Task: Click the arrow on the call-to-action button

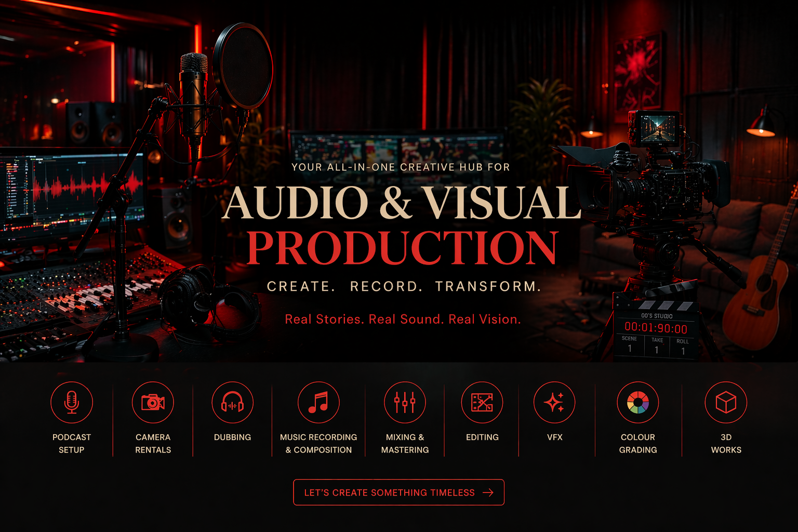Action: point(488,493)
